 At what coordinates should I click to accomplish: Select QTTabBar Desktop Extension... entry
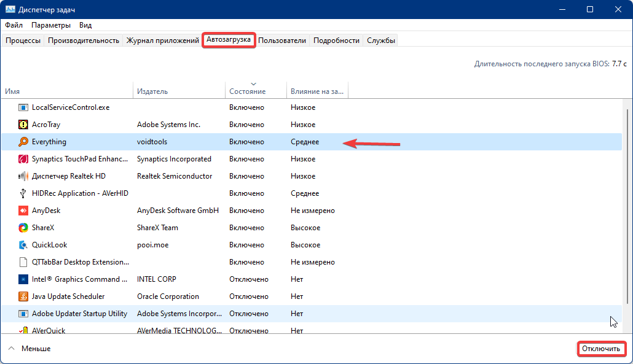tap(81, 262)
